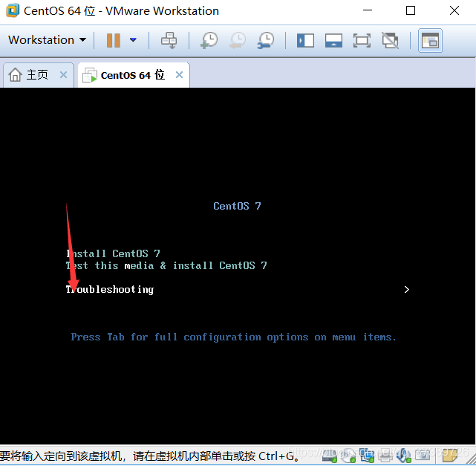Select Install CentOS 7 boot option
The height and width of the screenshot is (466, 476).
113,253
